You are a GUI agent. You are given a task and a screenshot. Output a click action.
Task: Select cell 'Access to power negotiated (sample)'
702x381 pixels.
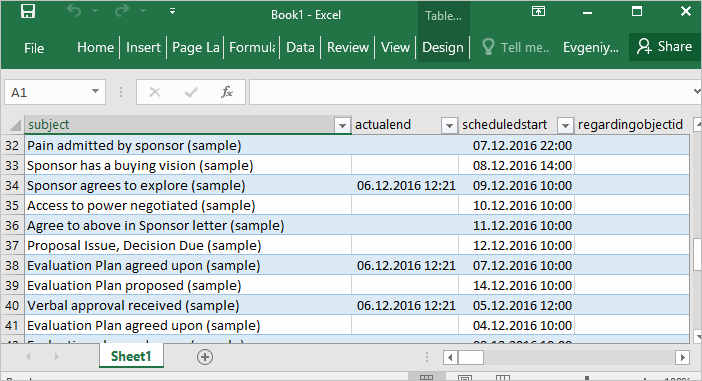click(188, 205)
